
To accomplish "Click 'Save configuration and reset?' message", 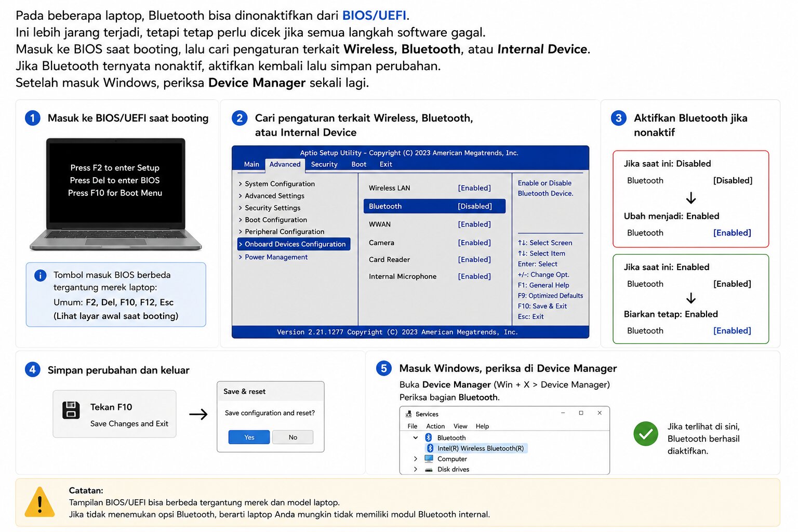I will tap(270, 413).
